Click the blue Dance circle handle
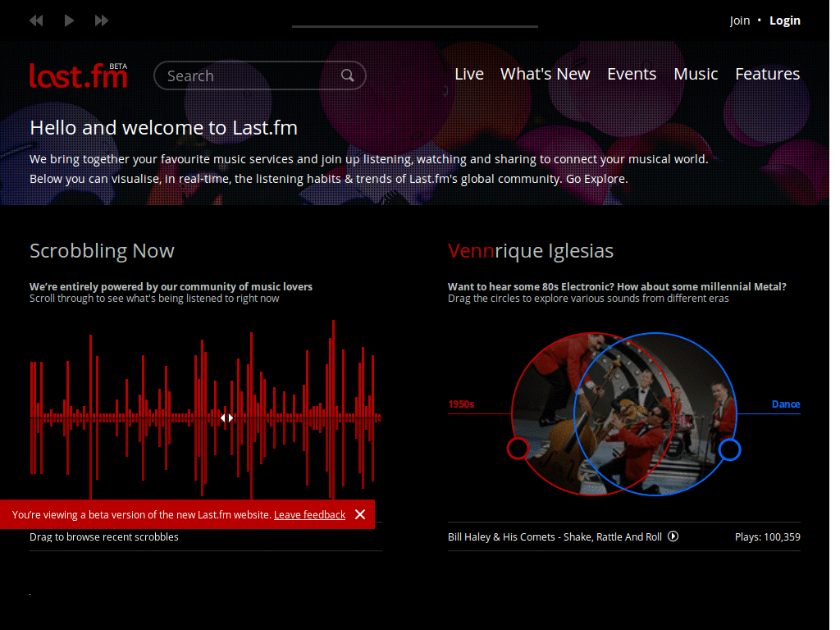Image resolution: width=840 pixels, height=630 pixels. click(x=729, y=450)
